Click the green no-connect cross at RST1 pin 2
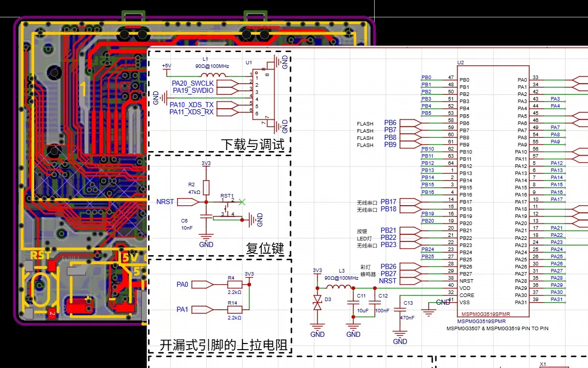This screenshot has height=368, width=588. click(242, 202)
